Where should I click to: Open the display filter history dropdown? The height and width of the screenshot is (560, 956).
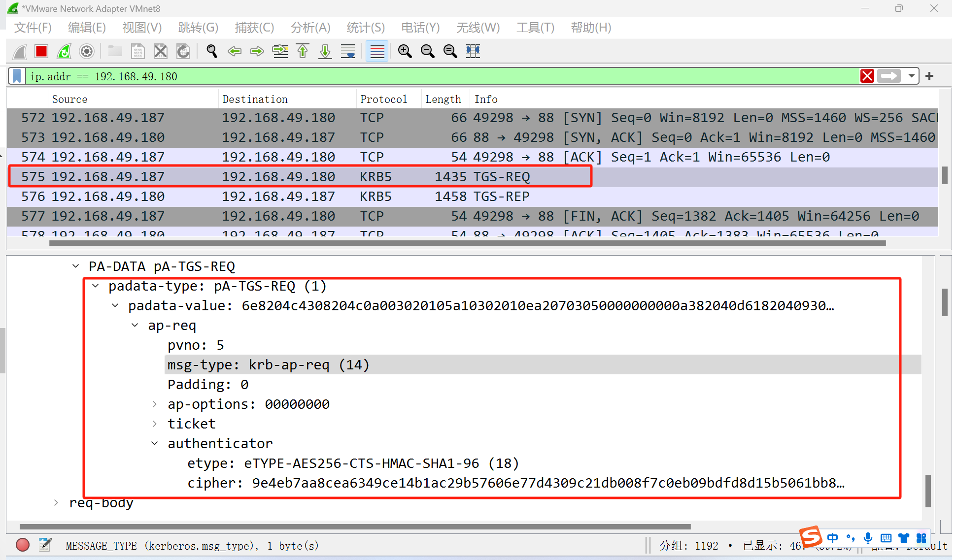tap(911, 76)
